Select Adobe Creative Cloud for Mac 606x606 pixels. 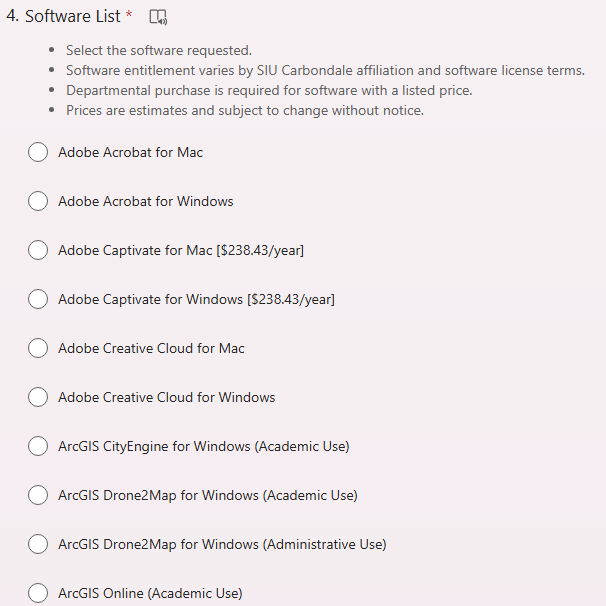tap(38, 348)
